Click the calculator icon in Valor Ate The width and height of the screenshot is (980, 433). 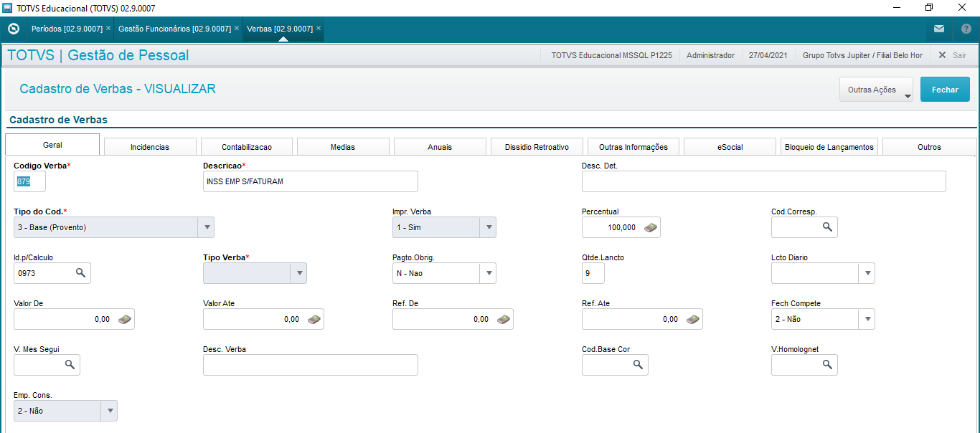pyautogui.click(x=314, y=319)
